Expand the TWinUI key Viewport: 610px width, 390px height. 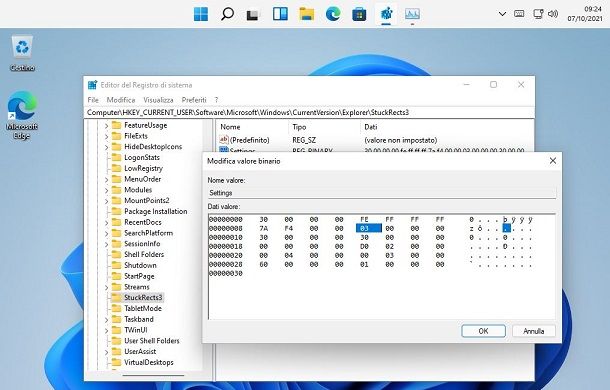[x=106, y=330]
